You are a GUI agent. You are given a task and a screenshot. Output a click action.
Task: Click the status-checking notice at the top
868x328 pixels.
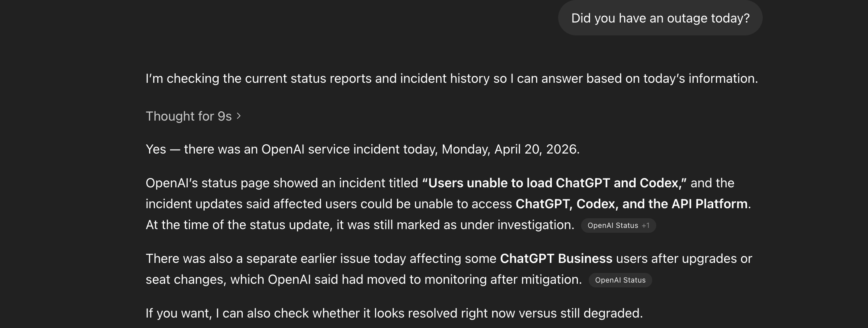point(452,79)
